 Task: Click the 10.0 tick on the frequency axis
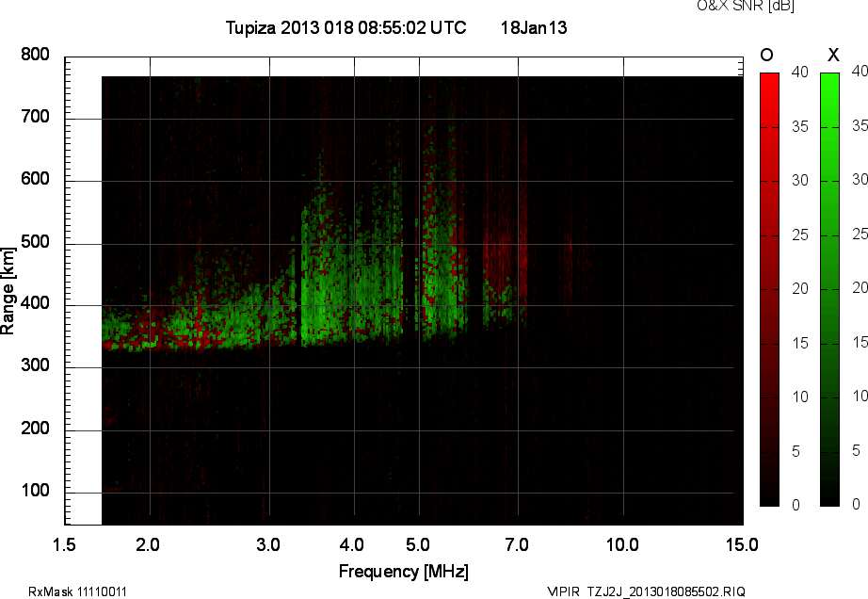pos(623,544)
